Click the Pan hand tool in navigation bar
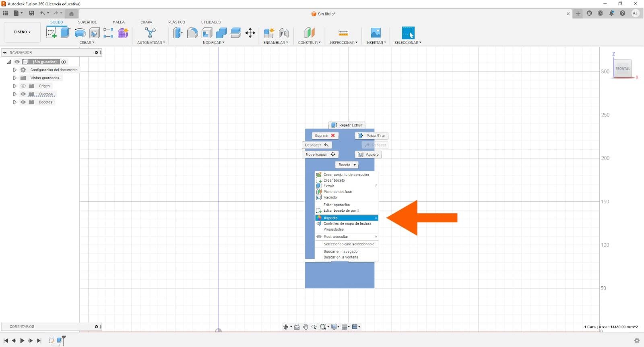 (305, 327)
